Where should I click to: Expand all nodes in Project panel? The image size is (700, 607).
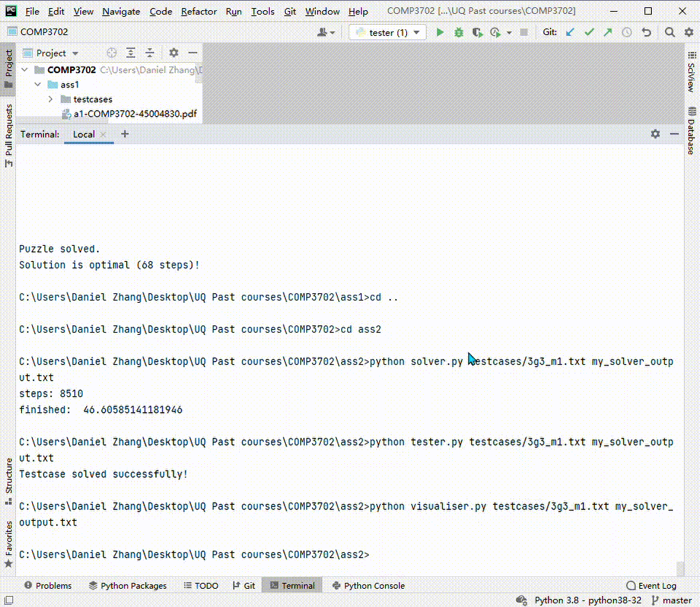131,53
